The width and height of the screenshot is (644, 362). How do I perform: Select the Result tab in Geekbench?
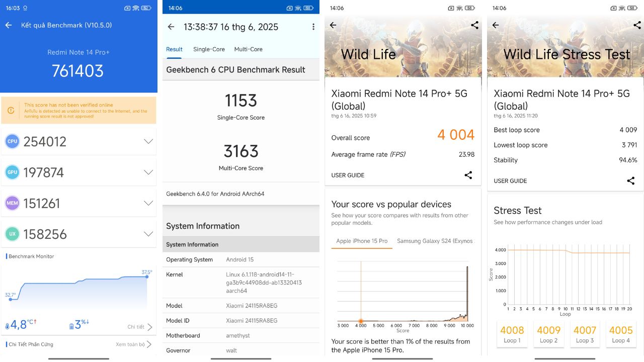(x=174, y=49)
